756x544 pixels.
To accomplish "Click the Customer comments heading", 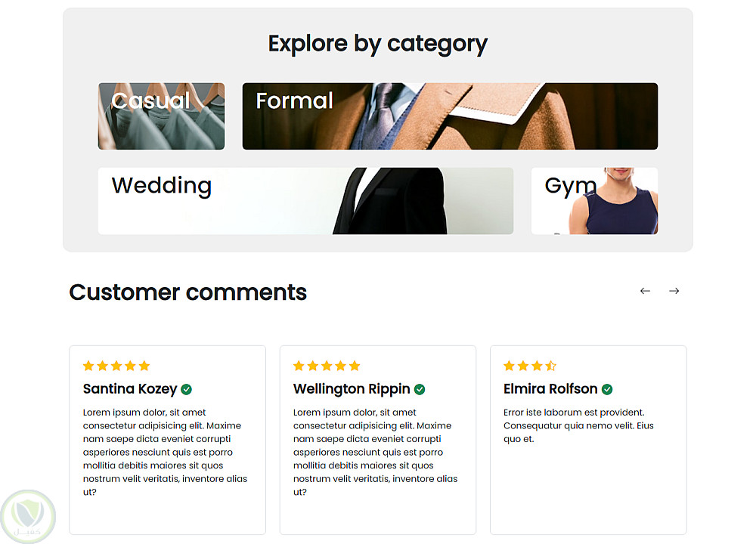I will (x=188, y=292).
